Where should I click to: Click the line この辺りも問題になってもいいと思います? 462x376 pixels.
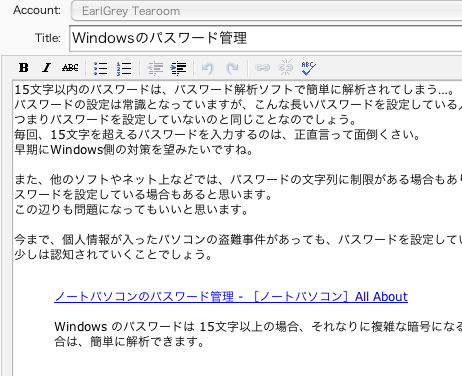pos(131,209)
